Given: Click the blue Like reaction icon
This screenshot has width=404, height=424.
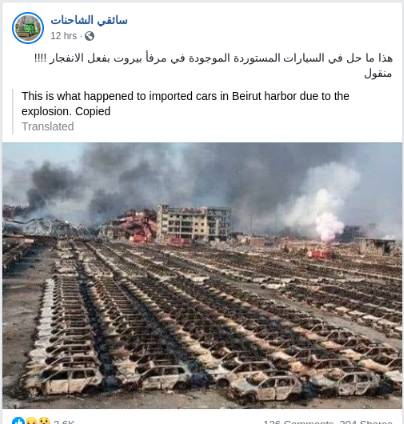Looking at the screenshot, I should [x=19, y=421].
